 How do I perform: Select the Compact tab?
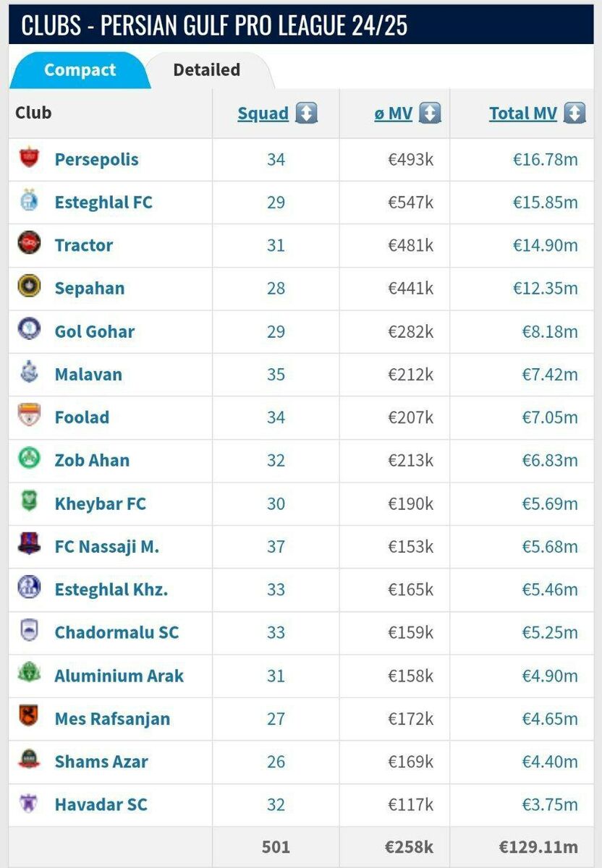(80, 69)
